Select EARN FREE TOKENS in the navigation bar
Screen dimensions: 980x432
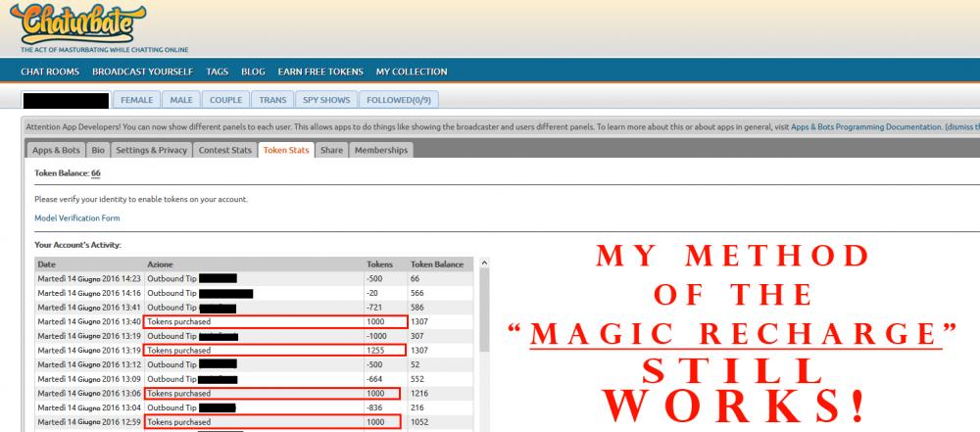pos(320,72)
